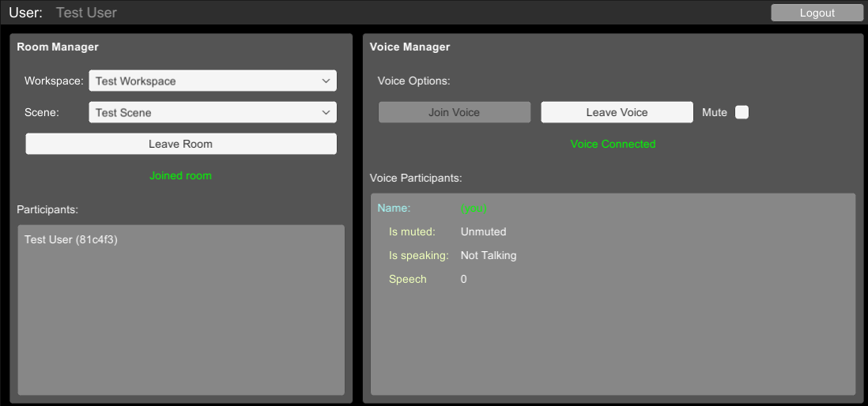Viewport: 868px width, 406px height.
Task: Select the (you) name entry
Action: (x=474, y=208)
